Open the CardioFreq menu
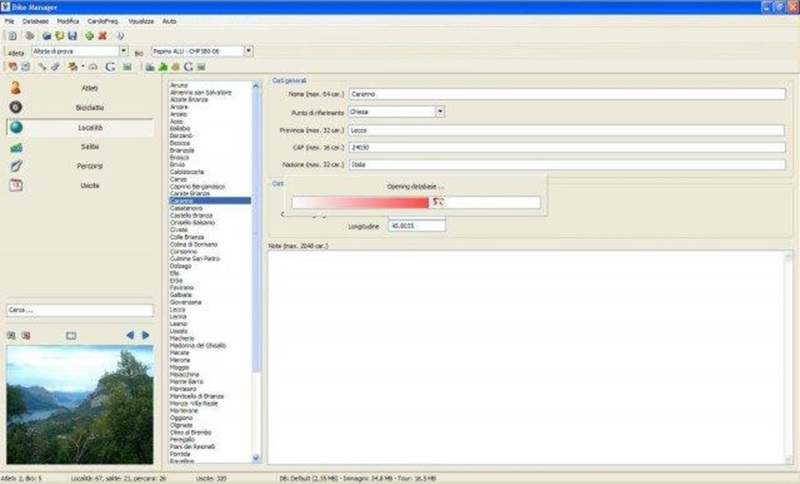The height and width of the screenshot is (484, 800). [103, 21]
